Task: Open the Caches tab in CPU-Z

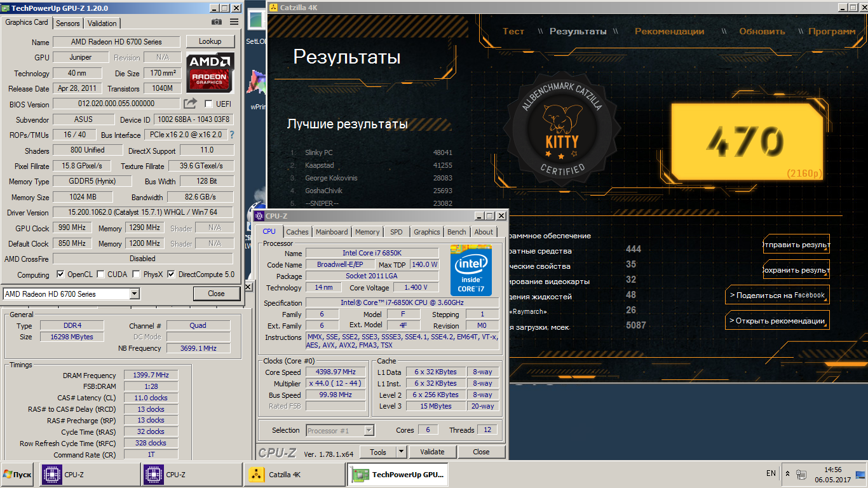Action: point(297,232)
